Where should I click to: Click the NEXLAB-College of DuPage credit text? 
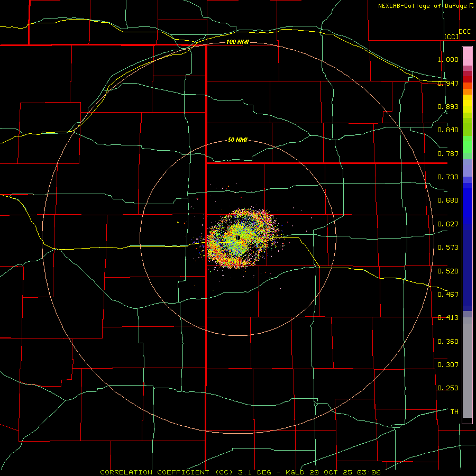point(422,6)
